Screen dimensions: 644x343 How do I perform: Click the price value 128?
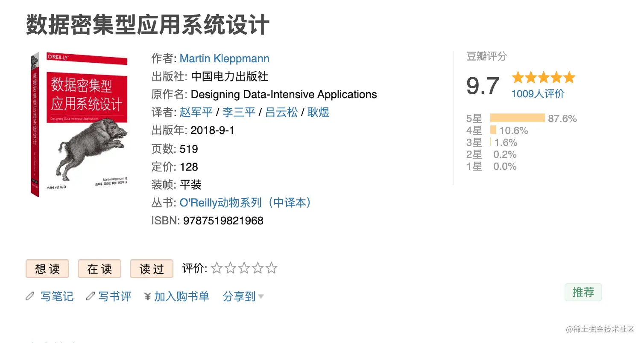[189, 167]
